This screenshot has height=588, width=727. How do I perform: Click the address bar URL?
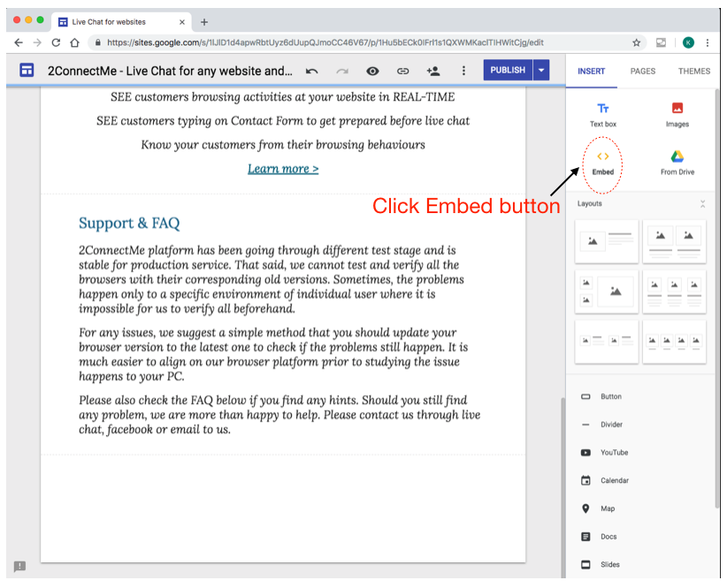(x=325, y=42)
